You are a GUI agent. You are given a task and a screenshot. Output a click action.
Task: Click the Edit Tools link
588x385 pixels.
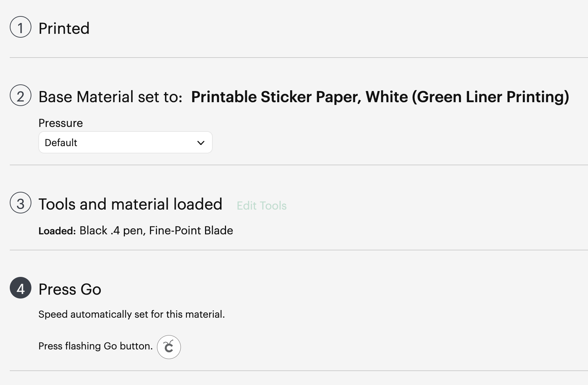[262, 206]
